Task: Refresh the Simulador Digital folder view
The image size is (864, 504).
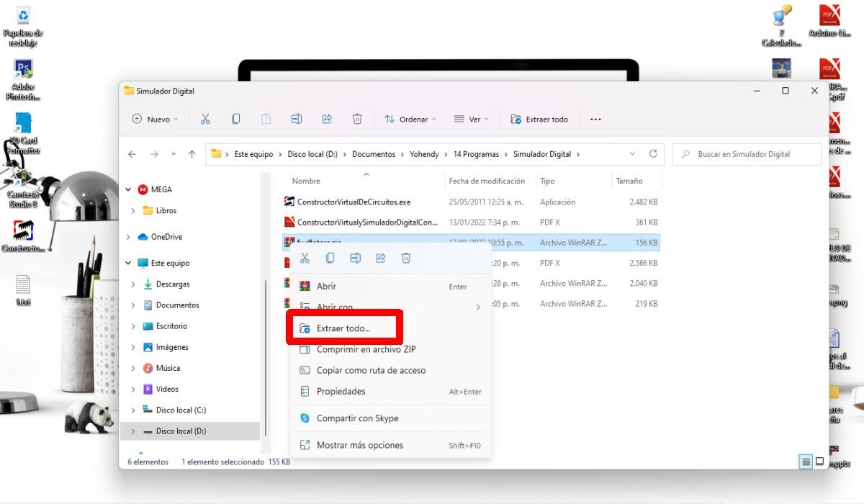Action: click(653, 154)
